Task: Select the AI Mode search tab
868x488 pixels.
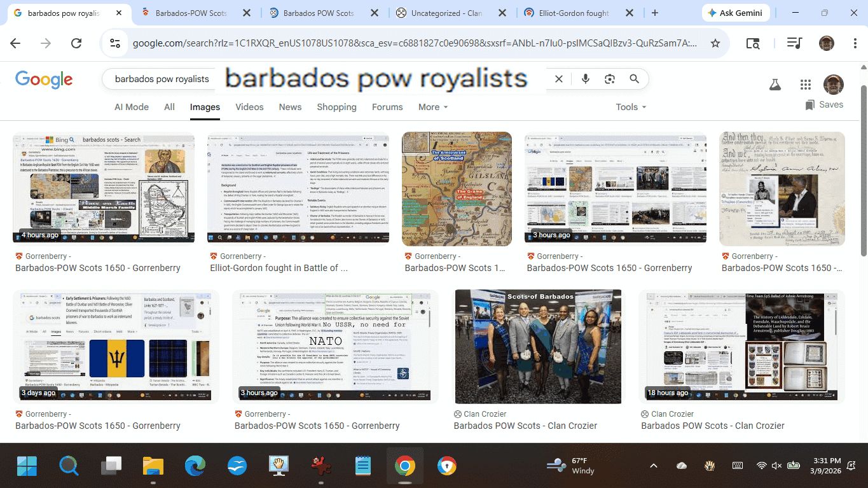Action: click(x=131, y=107)
